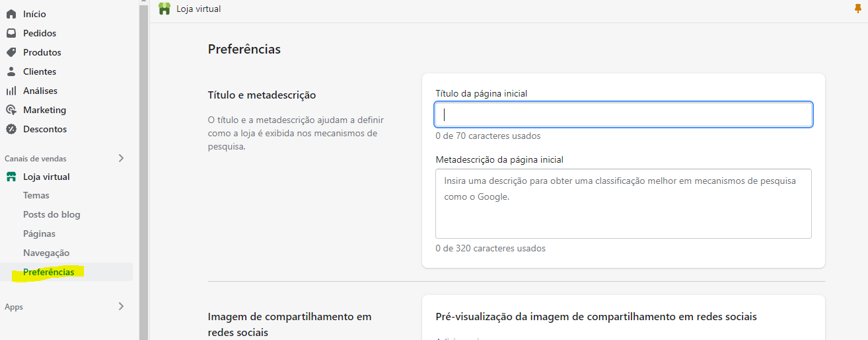Screen dimensions: 868x340
Task: Select the highlighted Preferências item
Action: coord(49,272)
